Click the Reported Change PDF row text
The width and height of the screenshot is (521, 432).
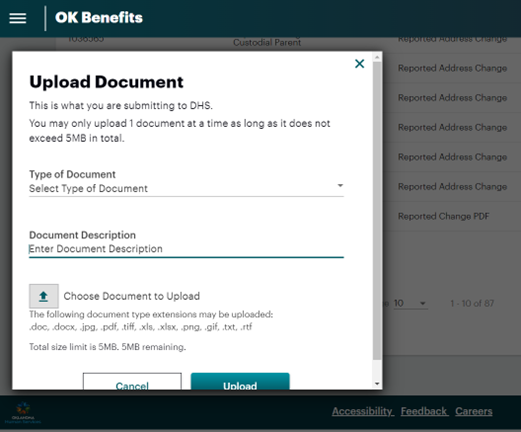click(443, 216)
